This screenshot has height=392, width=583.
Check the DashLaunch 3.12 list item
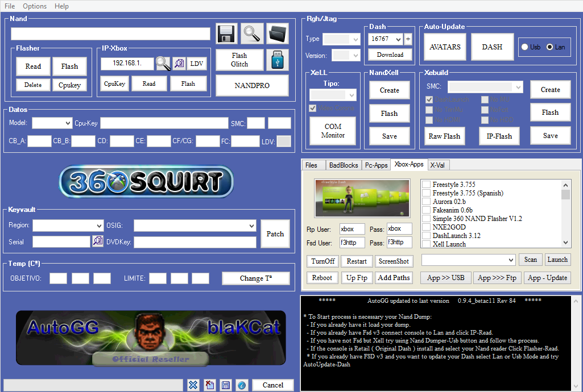click(x=427, y=236)
